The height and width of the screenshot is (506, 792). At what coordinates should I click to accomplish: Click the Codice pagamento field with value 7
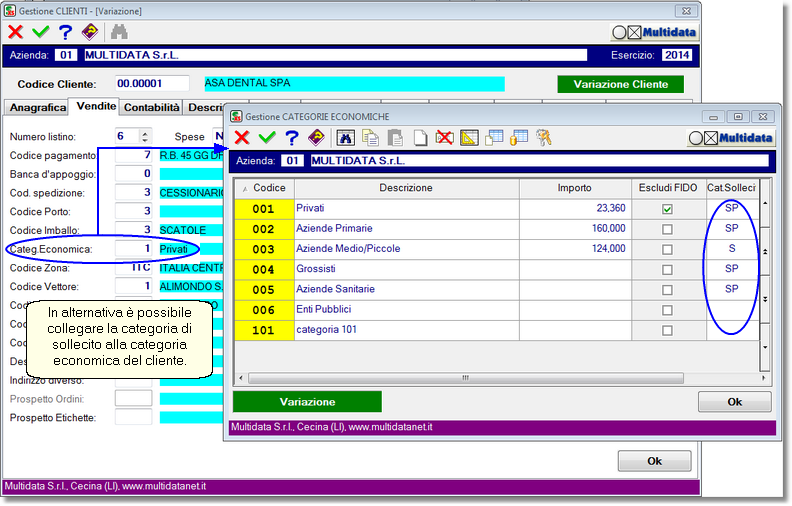coord(133,155)
